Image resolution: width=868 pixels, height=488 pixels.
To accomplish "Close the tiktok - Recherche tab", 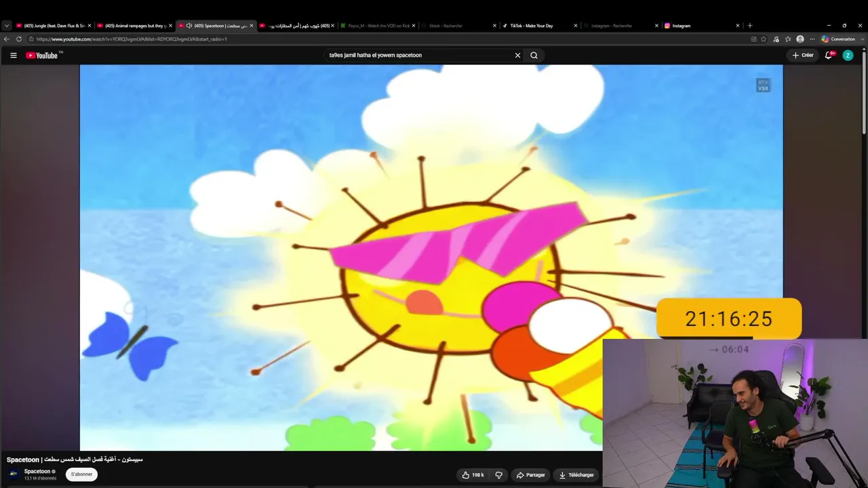I will (494, 26).
